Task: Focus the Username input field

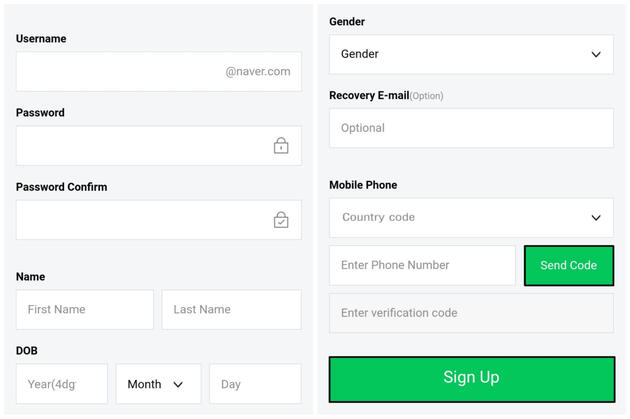Action: click(x=120, y=72)
